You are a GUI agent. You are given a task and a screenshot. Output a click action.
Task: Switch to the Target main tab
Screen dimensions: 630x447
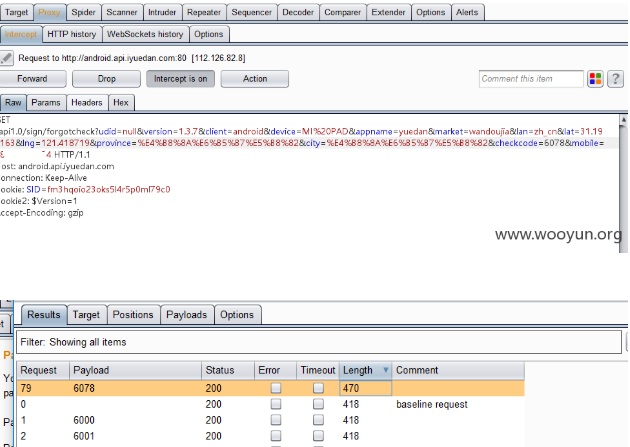16,12
